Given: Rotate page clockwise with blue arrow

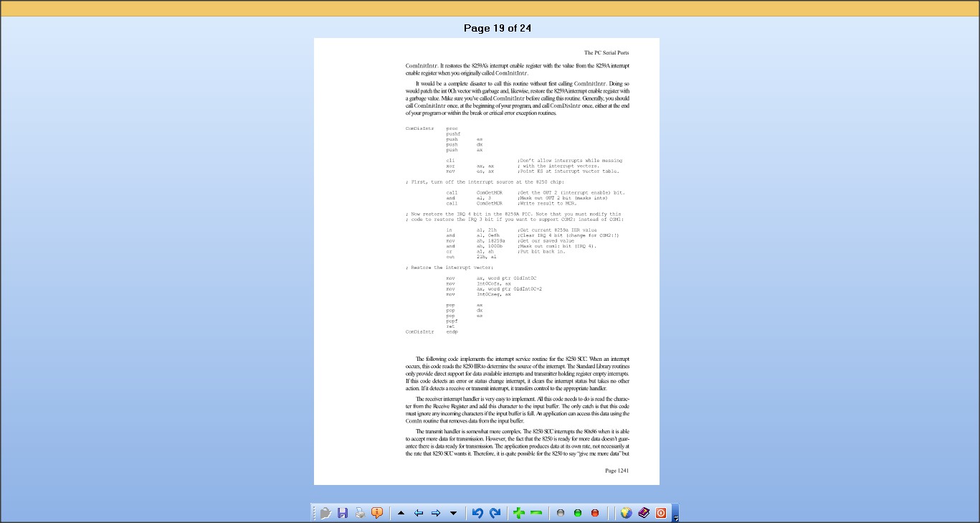Looking at the screenshot, I should pos(495,513).
